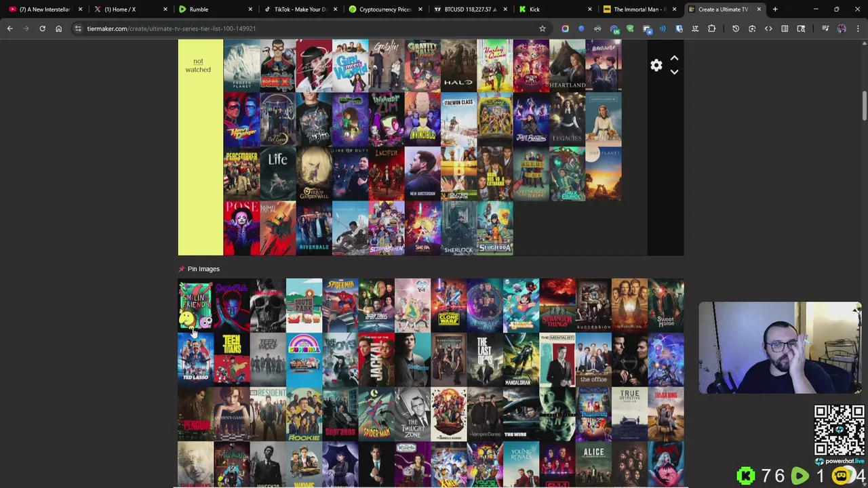Image resolution: width=868 pixels, height=488 pixels.
Task: Pick the True Detective poster
Action: click(629, 413)
